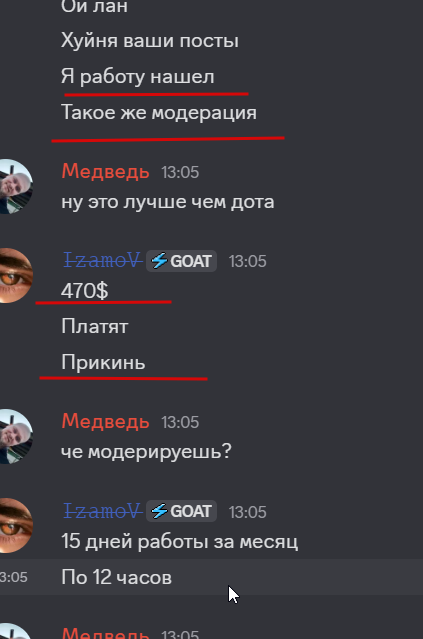Screen dimensions: 423x639
Task: Open IzamoV username above '15 дней работы за месяц'
Action: (x=102, y=511)
